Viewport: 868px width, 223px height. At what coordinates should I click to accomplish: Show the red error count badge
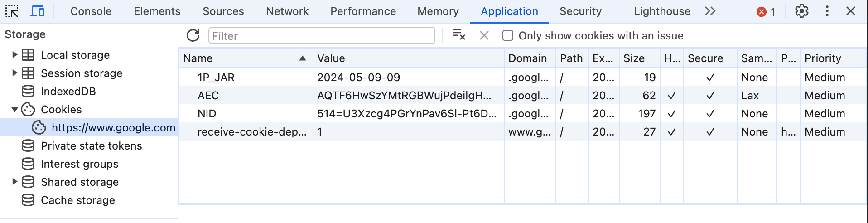click(x=766, y=12)
